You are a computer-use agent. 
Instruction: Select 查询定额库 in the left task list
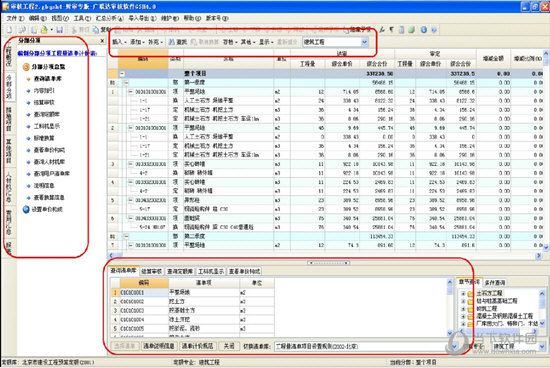click(47, 114)
